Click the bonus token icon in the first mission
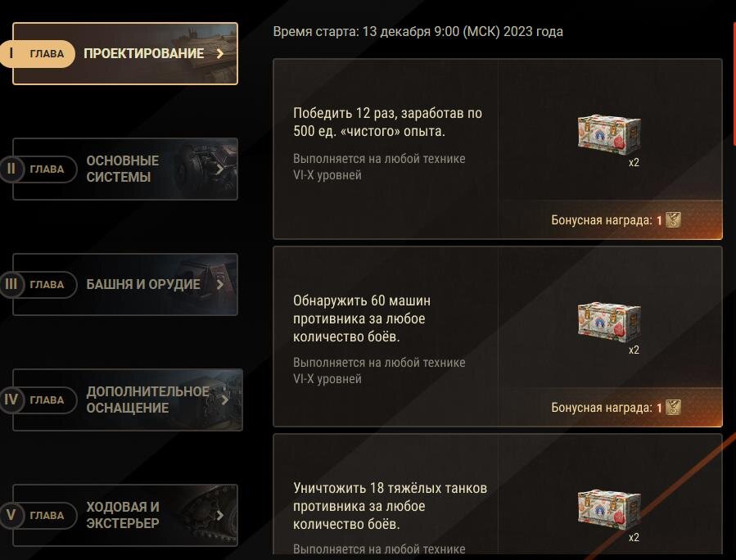 tap(673, 219)
